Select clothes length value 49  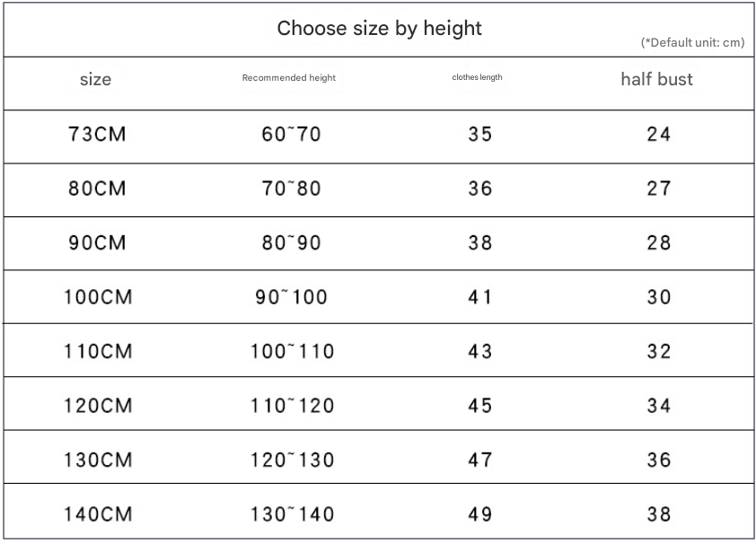point(479,514)
